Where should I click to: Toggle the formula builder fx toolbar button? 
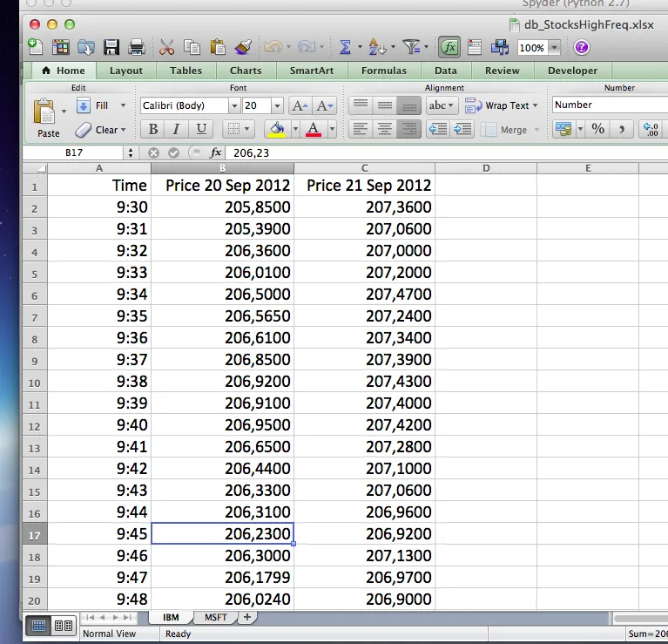[449, 47]
